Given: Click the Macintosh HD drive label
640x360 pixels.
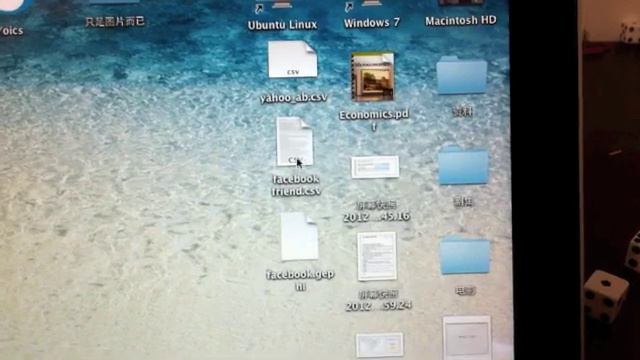Looking at the screenshot, I should click(x=461, y=20).
